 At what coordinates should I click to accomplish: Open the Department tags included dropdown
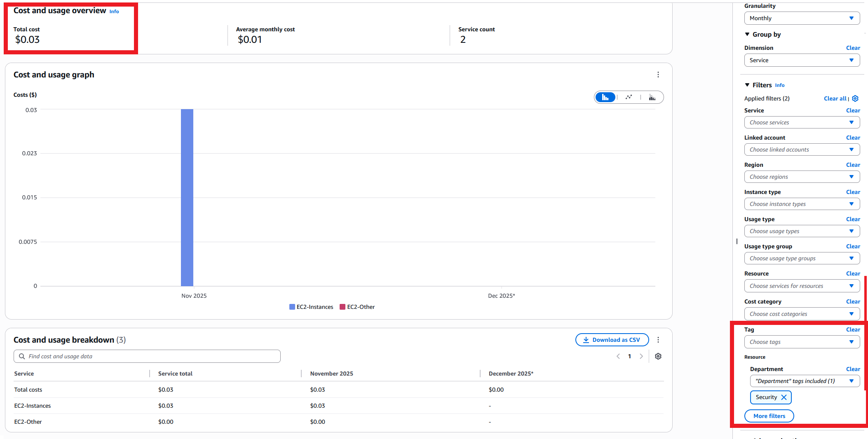[x=805, y=381]
